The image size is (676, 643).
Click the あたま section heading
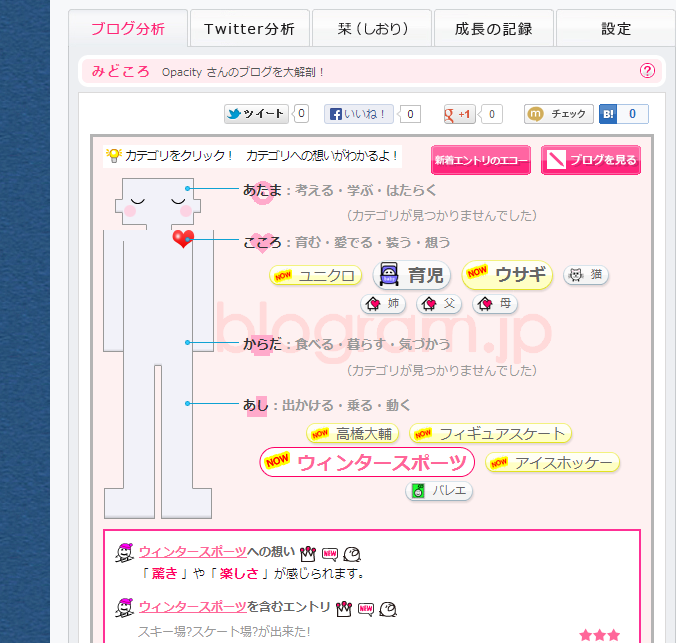coord(262,190)
